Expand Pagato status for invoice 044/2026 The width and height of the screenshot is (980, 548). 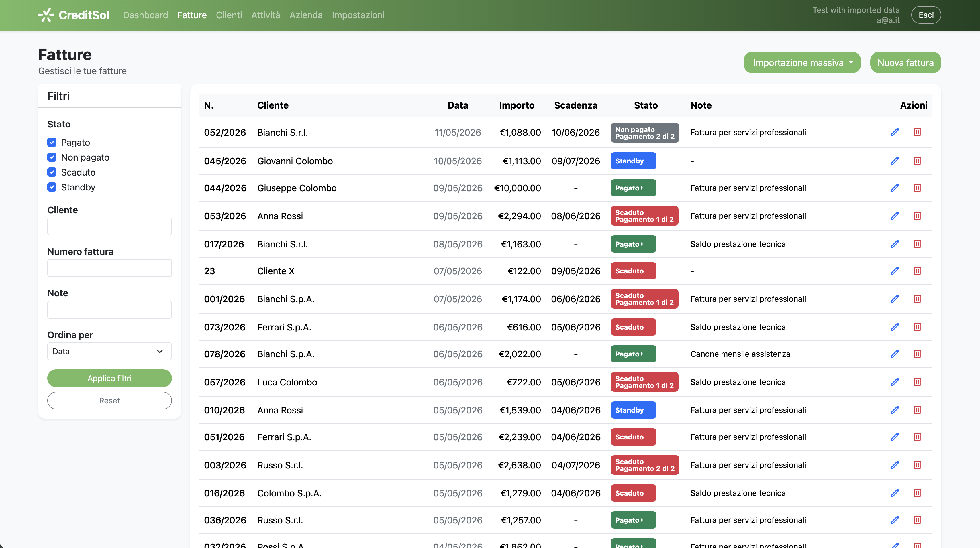(633, 188)
